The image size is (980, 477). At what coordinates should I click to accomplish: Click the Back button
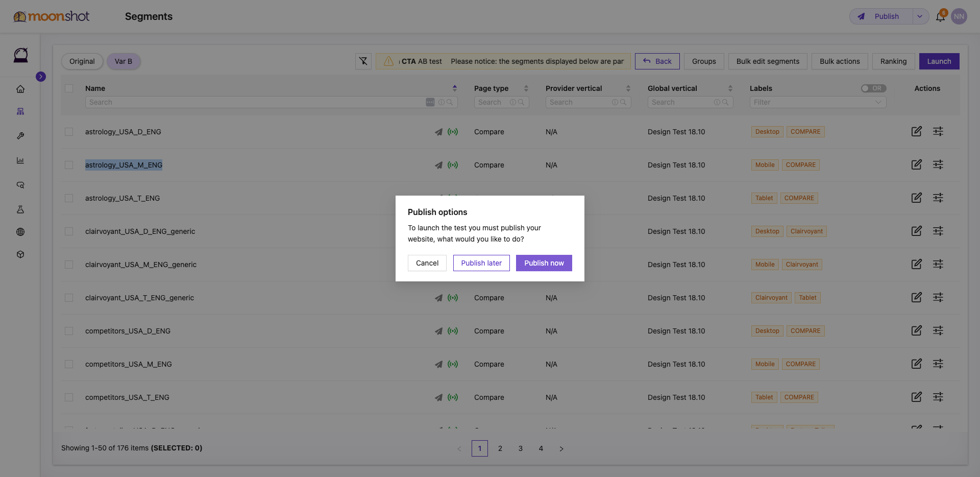pyautogui.click(x=657, y=61)
